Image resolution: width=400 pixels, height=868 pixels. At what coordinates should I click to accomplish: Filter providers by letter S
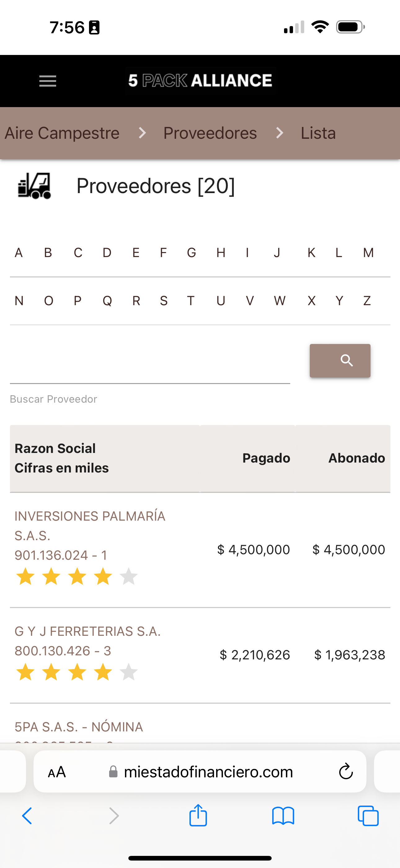[164, 301]
